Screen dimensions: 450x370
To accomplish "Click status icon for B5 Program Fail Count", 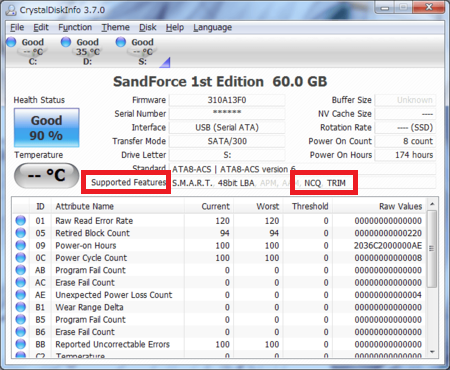I will (21, 319).
